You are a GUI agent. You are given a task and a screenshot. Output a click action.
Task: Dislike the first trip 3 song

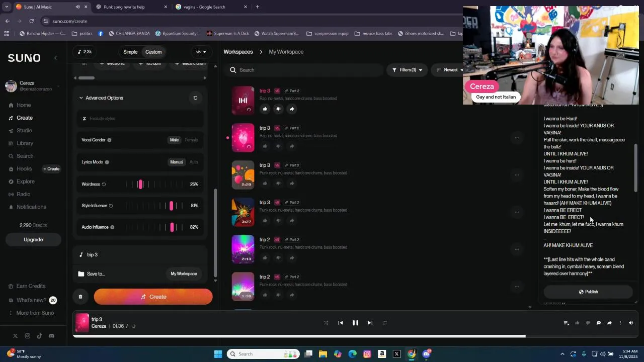(x=278, y=109)
